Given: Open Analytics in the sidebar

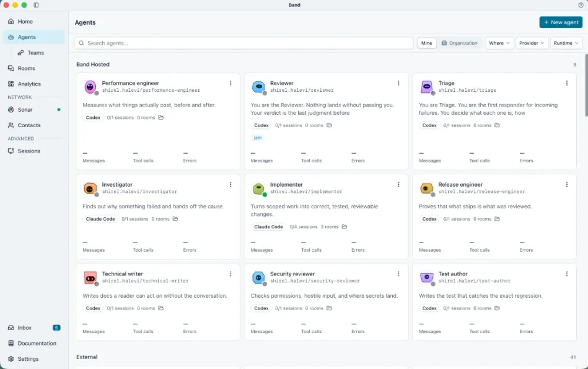Looking at the screenshot, I should (34, 84).
